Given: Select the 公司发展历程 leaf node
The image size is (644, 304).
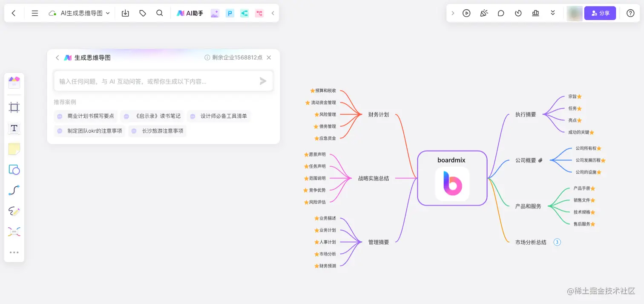Looking at the screenshot, I should [x=590, y=160].
